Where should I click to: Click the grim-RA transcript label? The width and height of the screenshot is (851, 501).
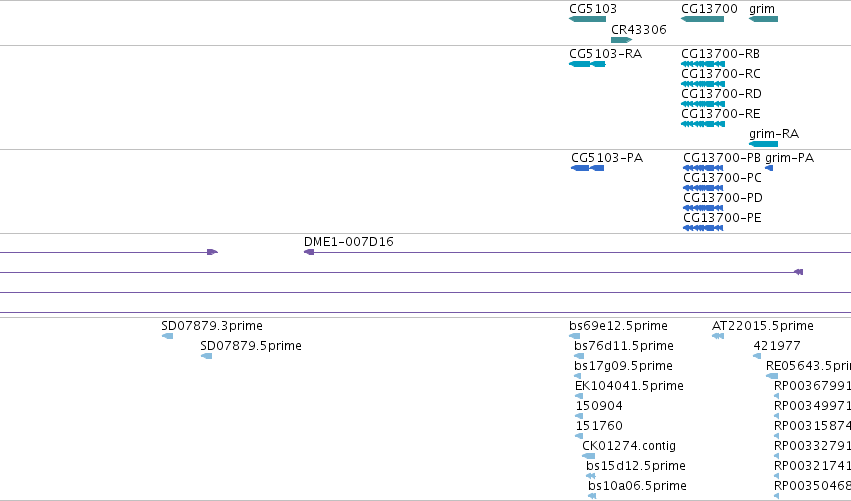click(774, 134)
